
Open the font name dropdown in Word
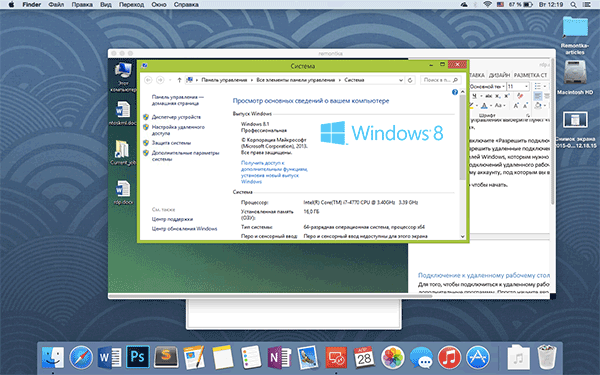(503, 86)
